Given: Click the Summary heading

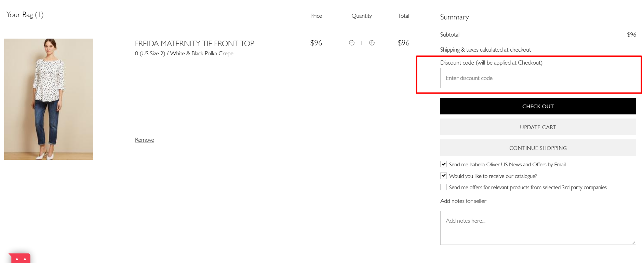Looking at the screenshot, I should tap(454, 17).
